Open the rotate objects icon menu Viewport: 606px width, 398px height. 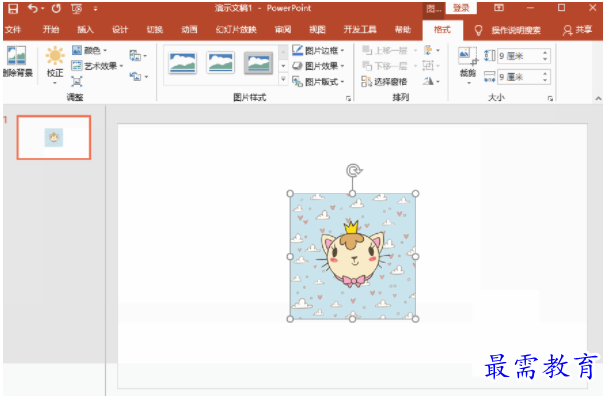pos(431,81)
